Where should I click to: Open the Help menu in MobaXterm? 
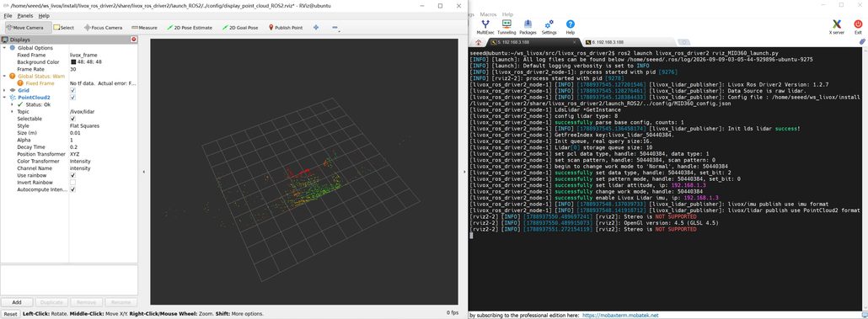tap(507, 13)
